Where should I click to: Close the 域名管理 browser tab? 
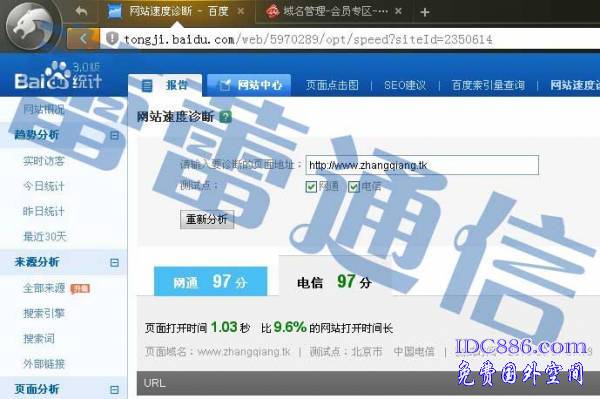click(398, 11)
